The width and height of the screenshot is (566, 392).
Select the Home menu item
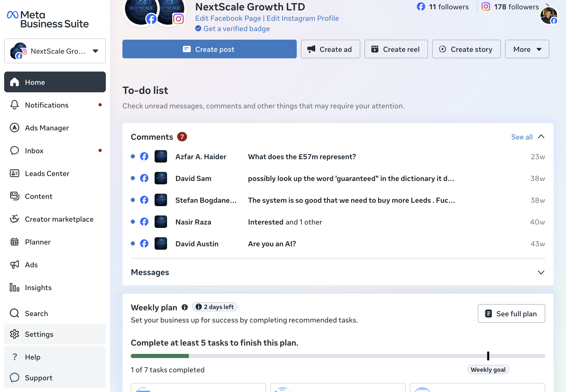tap(55, 82)
